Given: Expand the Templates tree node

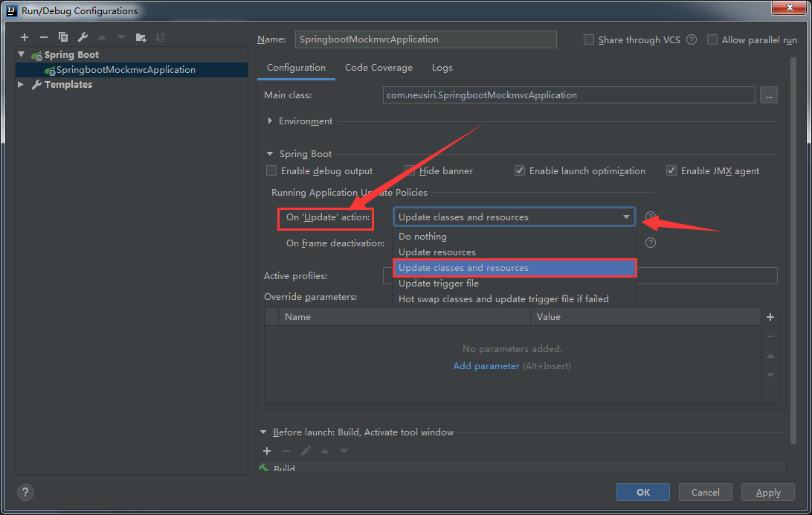Looking at the screenshot, I should pyautogui.click(x=22, y=84).
